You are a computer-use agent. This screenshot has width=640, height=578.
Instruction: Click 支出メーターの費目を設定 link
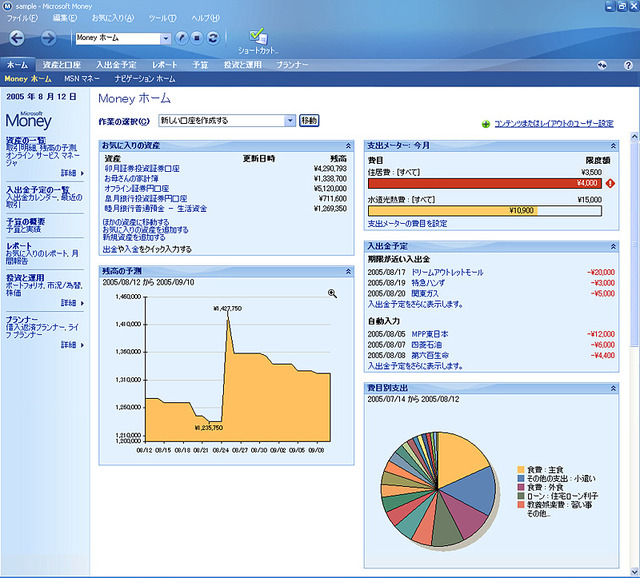[407, 224]
